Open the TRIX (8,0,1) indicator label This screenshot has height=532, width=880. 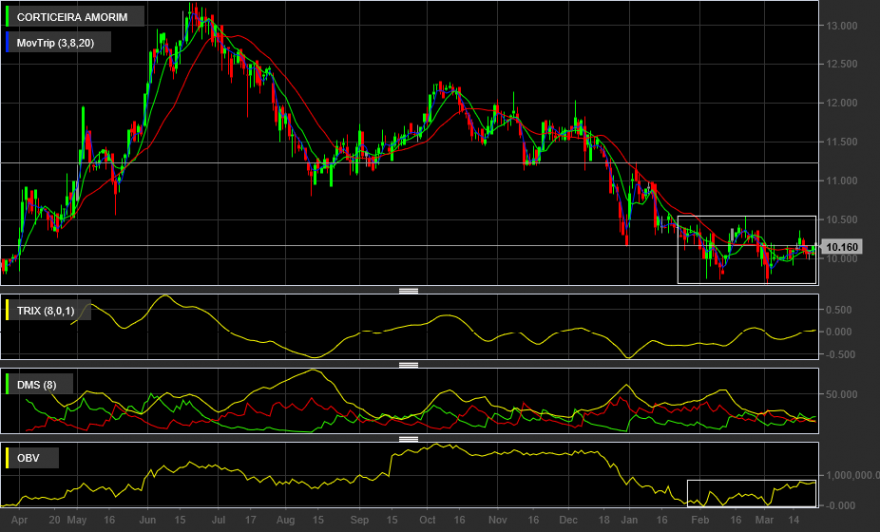pos(45,310)
